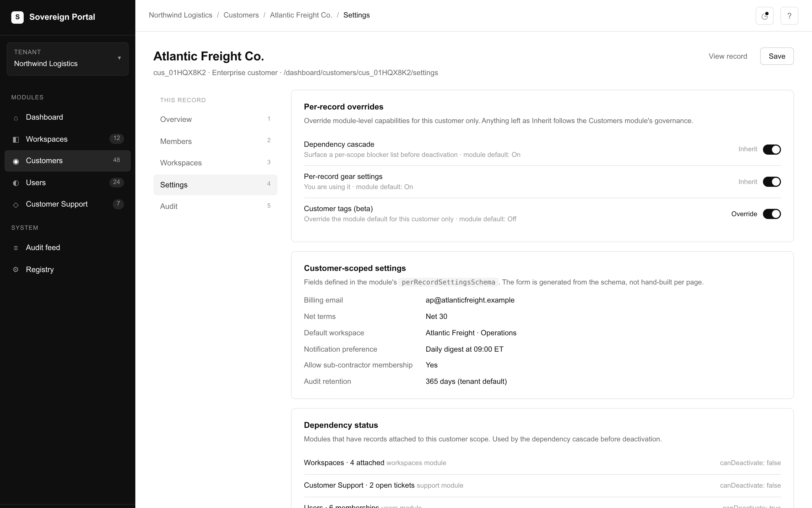The height and width of the screenshot is (508, 812).
Task: Click 365 days (tenant default) value
Action: point(466,381)
